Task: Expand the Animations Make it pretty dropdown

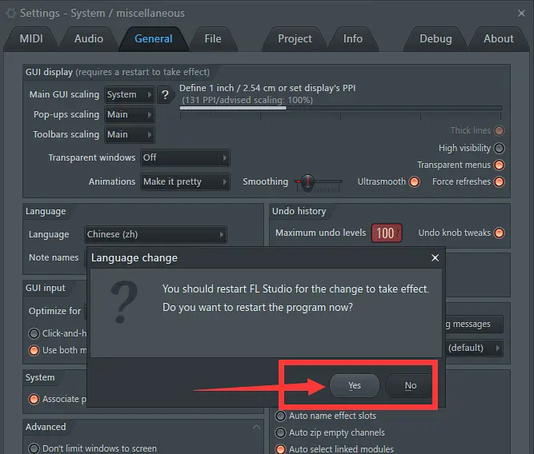Action: [x=185, y=182]
